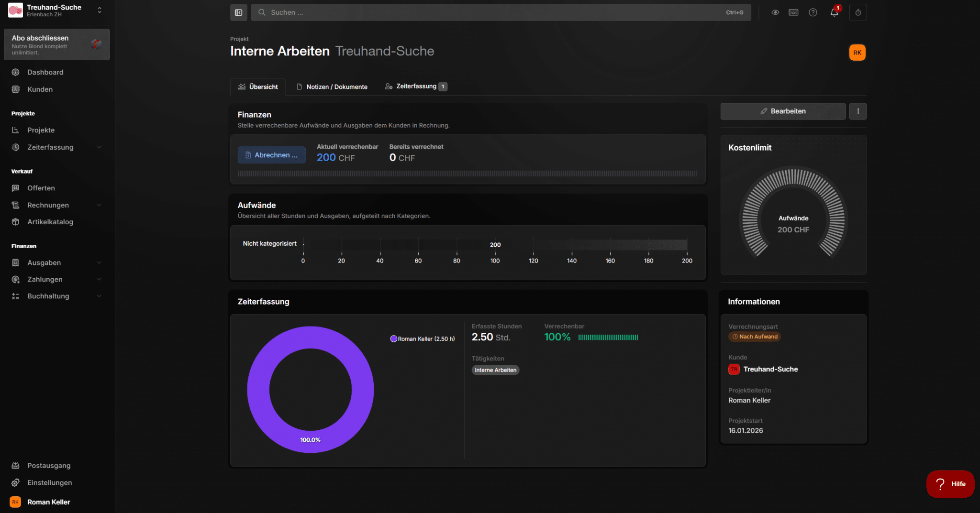Click the eye visibility icon in top bar
980x513 pixels.
(x=775, y=12)
